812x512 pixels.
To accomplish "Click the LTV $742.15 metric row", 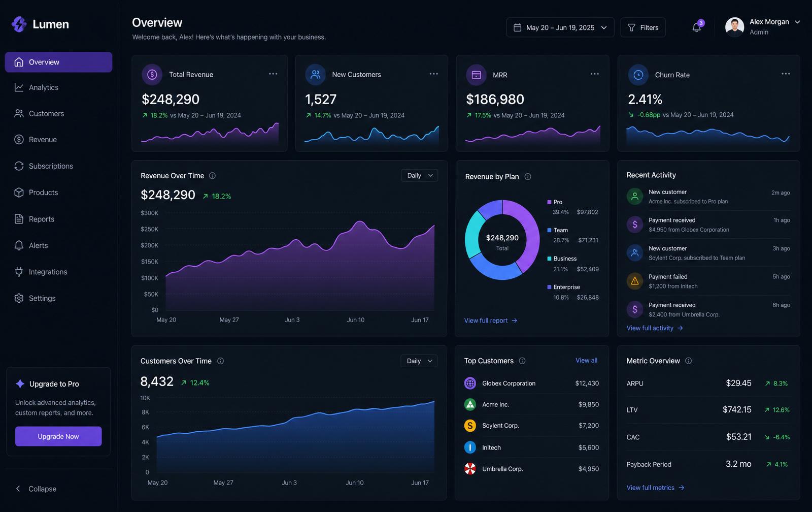I will click(x=708, y=410).
